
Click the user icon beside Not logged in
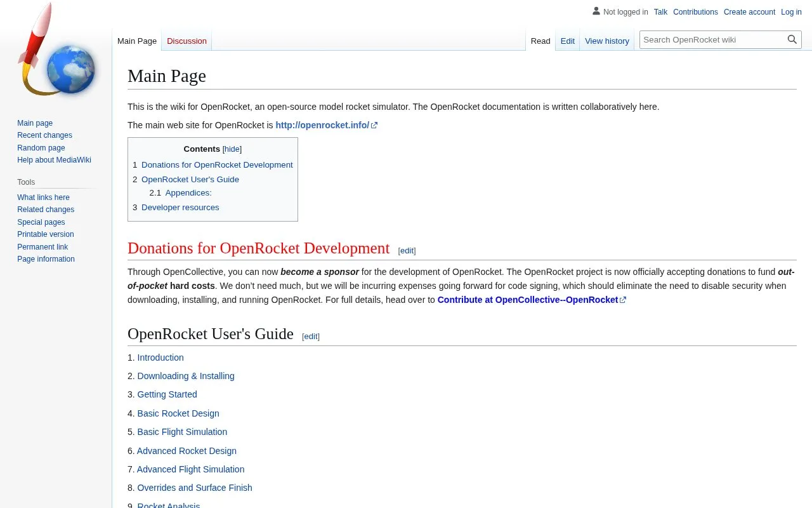pyautogui.click(x=596, y=11)
